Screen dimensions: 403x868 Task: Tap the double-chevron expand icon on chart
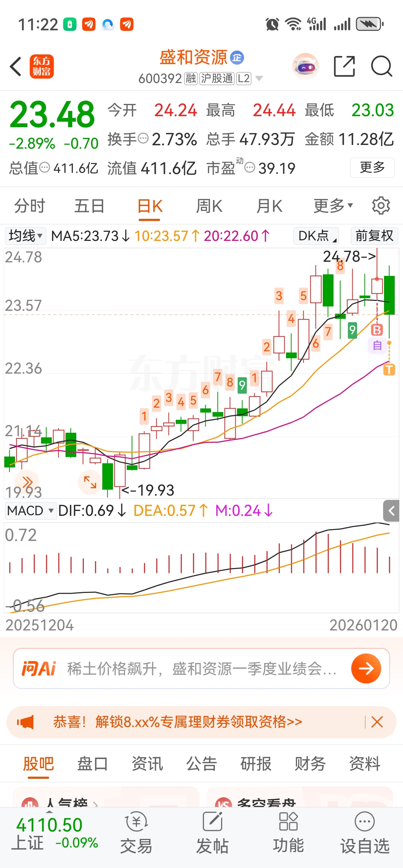(27, 482)
